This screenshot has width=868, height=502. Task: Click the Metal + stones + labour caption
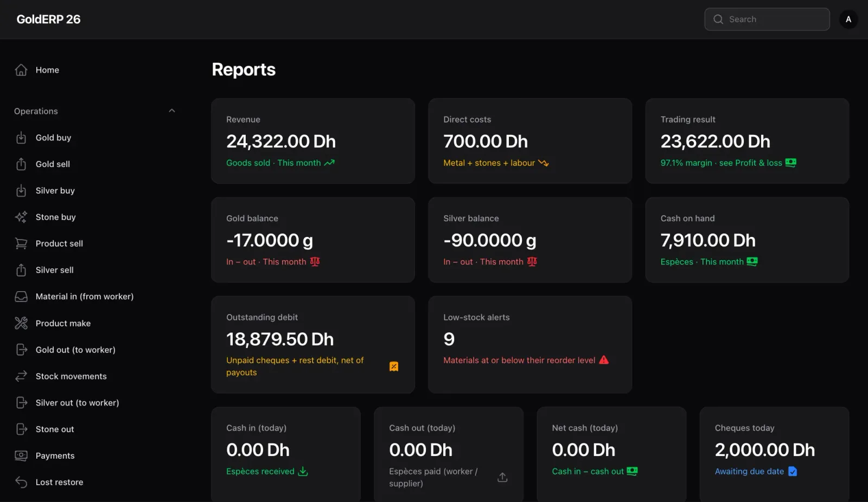(489, 163)
